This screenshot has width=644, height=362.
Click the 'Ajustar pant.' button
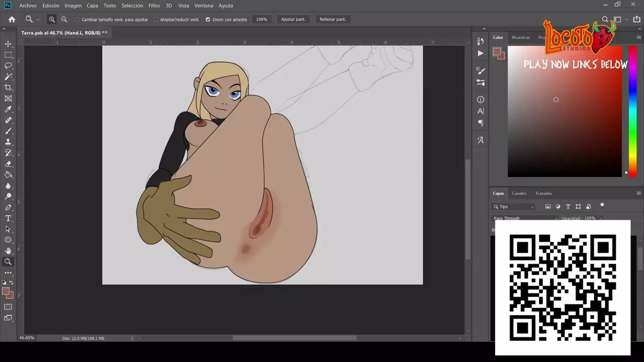point(293,19)
